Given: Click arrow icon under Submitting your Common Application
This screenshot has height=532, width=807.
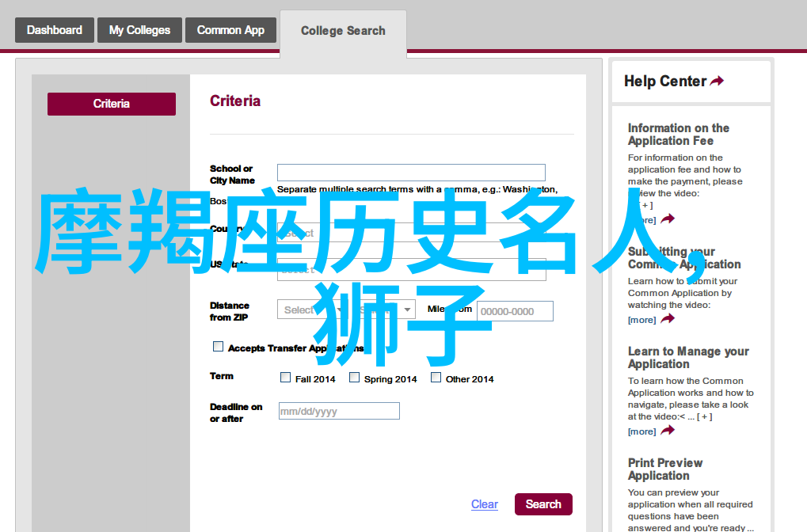Looking at the screenshot, I should pos(668,319).
